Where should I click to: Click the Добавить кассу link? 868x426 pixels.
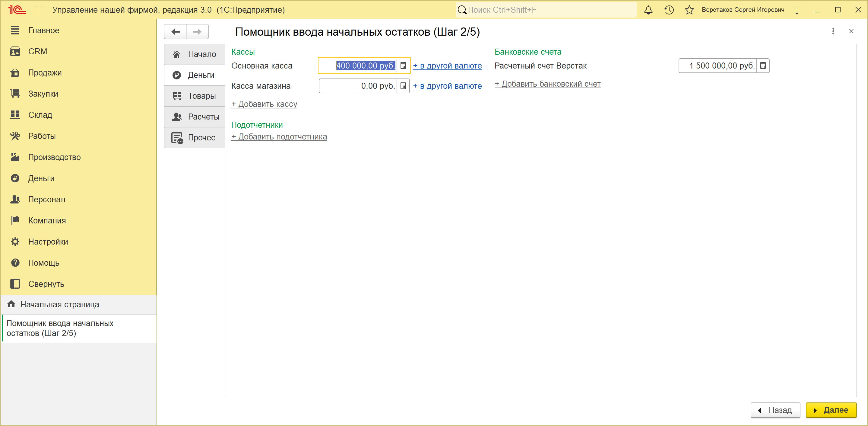point(264,104)
